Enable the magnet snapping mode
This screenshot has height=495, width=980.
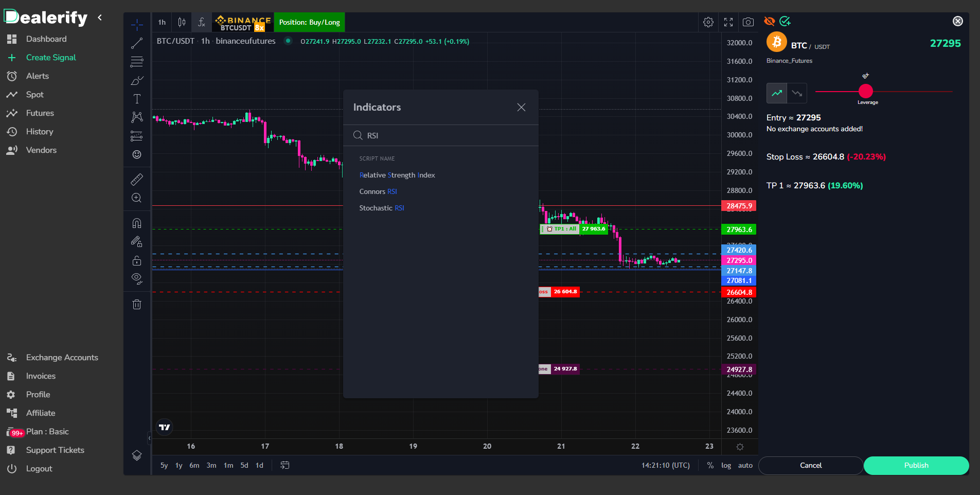point(136,223)
